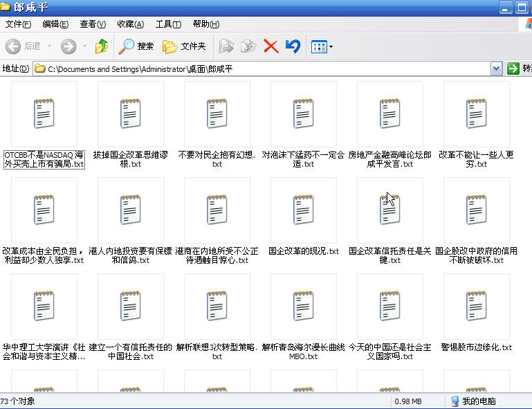
Task: Click the 0.98 MB status bar size
Action: tap(408, 401)
